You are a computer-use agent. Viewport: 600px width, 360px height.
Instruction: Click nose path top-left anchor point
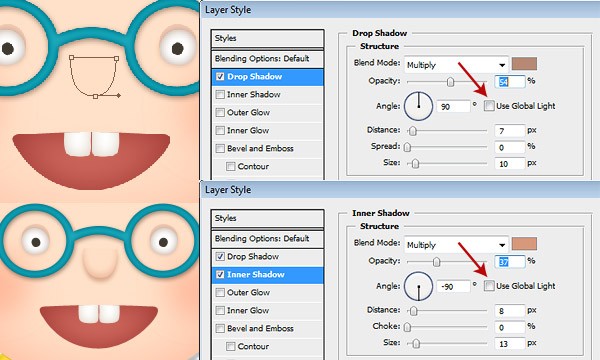(x=71, y=57)
